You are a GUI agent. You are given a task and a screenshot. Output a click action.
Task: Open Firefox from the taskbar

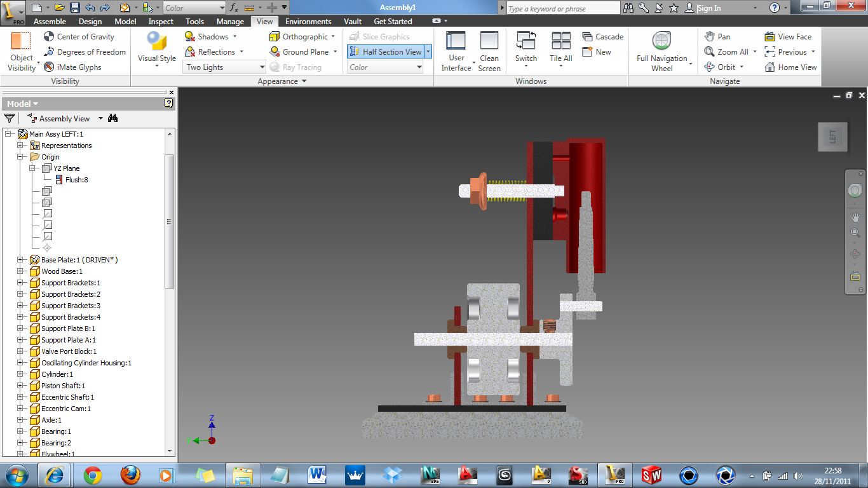point(130,475)
